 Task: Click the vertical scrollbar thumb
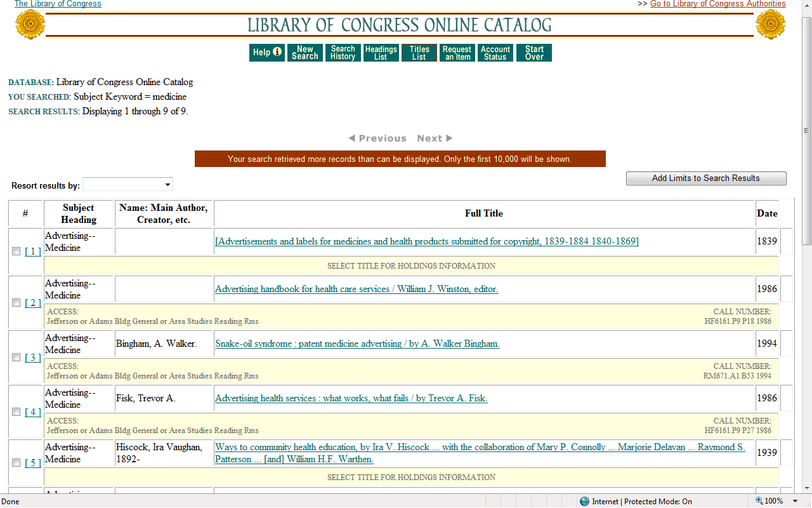coord(806,130)
